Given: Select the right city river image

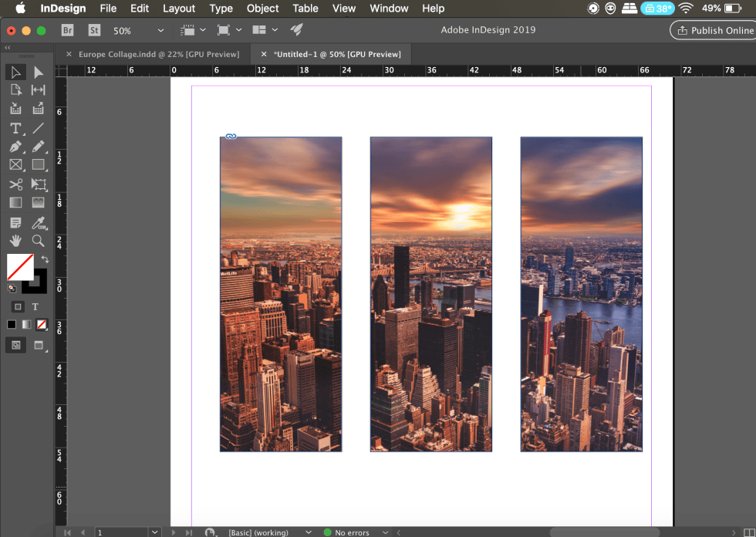Looking at the screenshot, I should click(582, 294).
